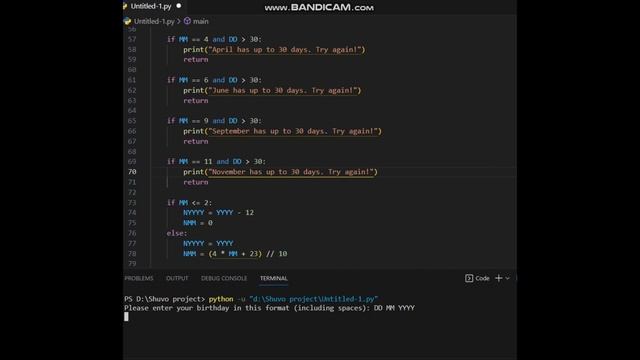The width and height of the screenshot is (640, 360).
Task: Switch to the DEBUG CONSOLE tab
Action: point(224,278)
